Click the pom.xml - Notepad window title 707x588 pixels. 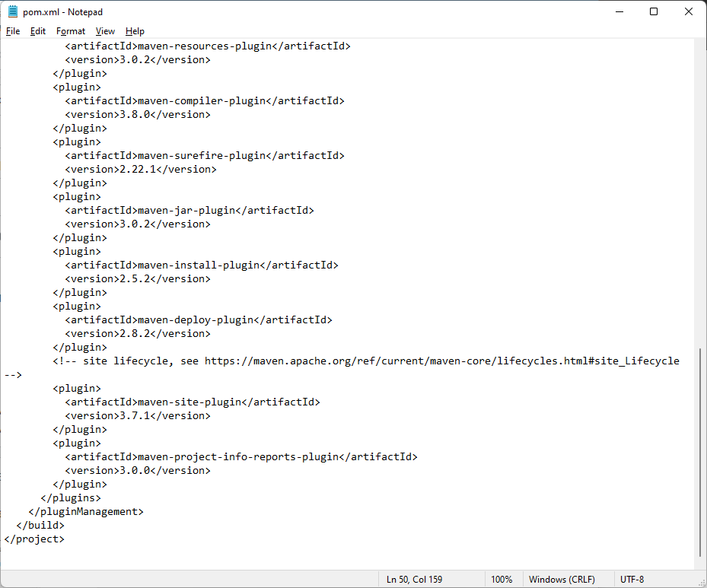tap(62, 12)
